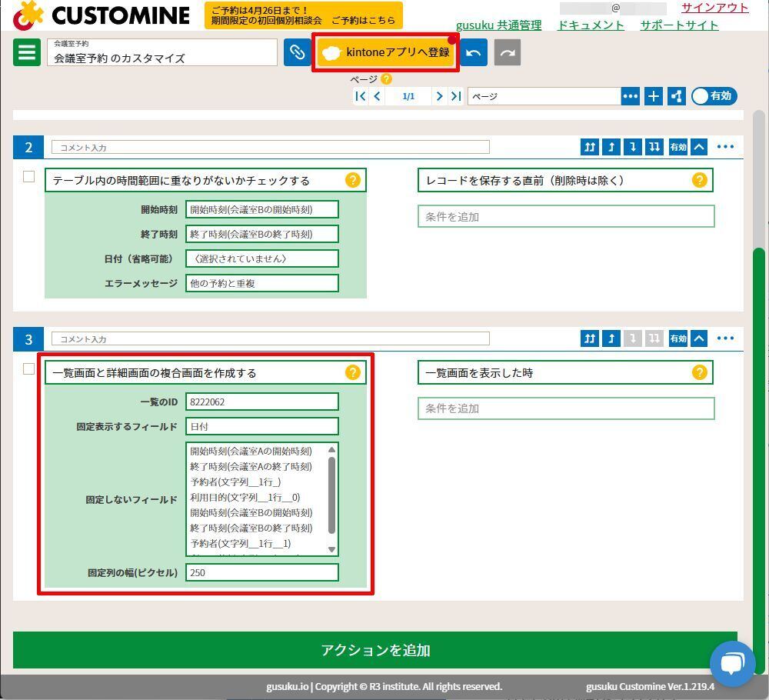Move action 2 to the bottom
This screenshot has height=700, width=769.
coord(654,147)
